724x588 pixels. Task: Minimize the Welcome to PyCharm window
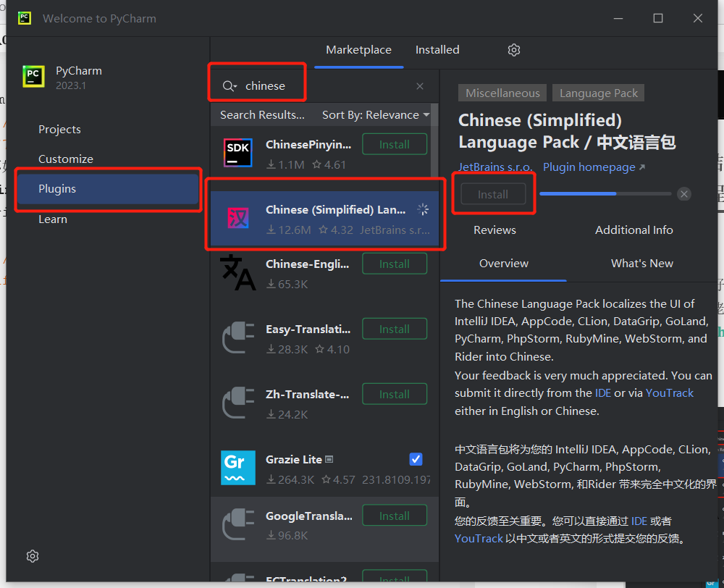(x=618, y=19)
